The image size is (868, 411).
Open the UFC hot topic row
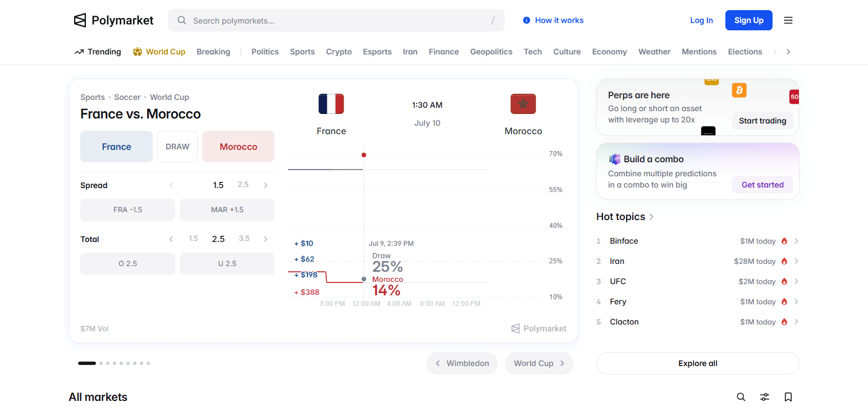(697, 281)
